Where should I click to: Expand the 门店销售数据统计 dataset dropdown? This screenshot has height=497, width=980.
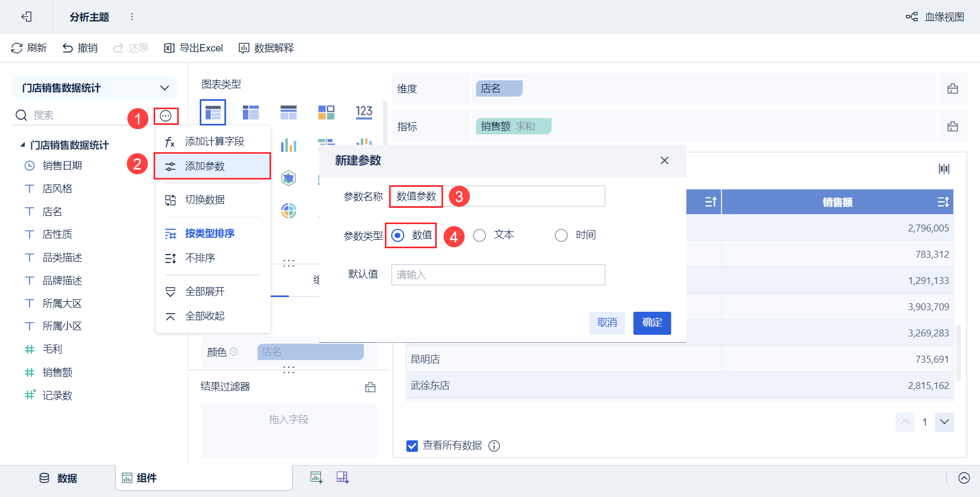(x=165, y=88)
